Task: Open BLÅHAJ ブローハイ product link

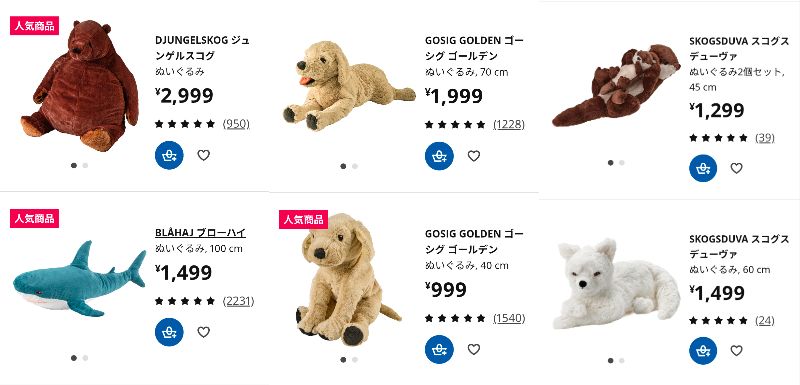Action: pos(201,233)
